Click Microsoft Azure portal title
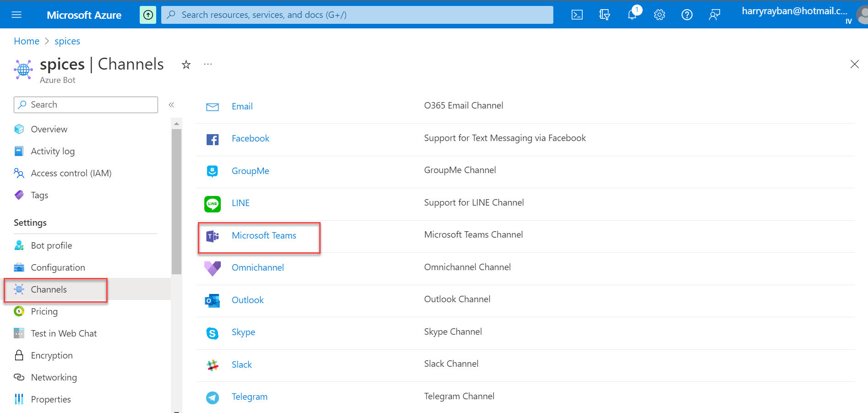 (x=84, y=15)
